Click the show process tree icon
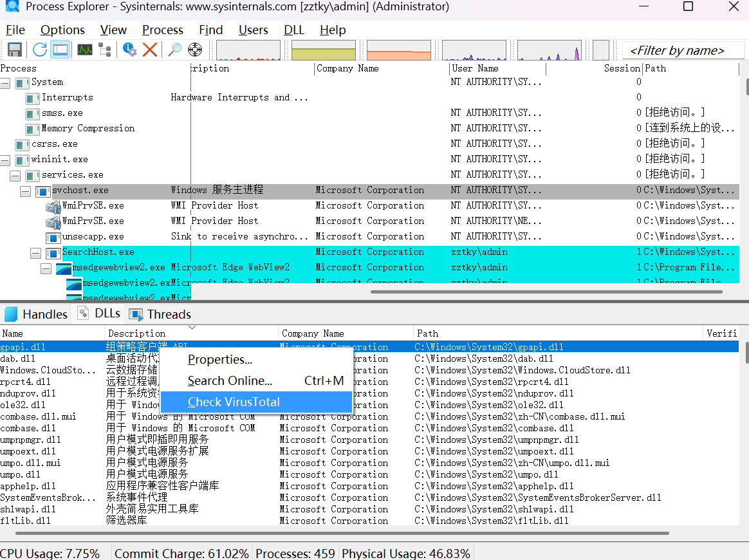749x560 pixels. click(105, 50)
